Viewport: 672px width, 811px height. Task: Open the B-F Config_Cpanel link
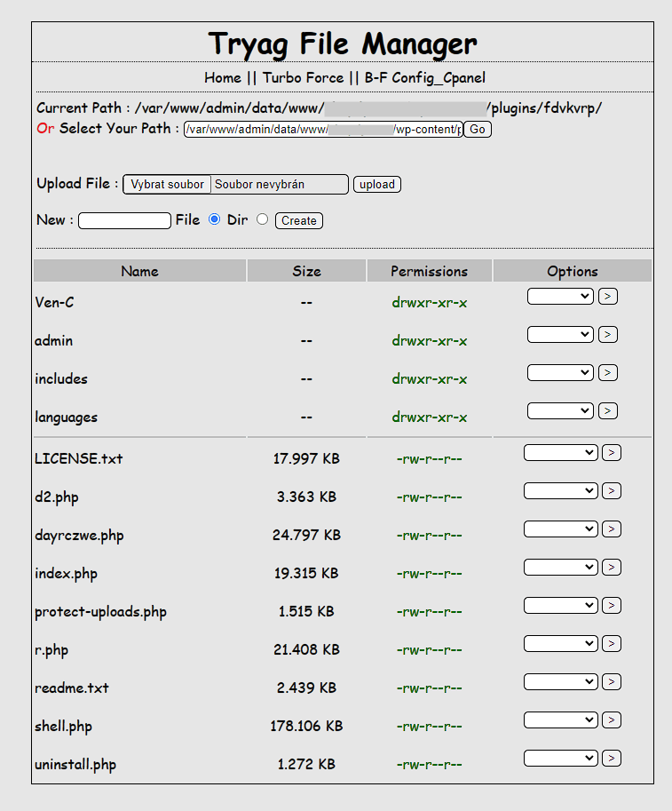[424, 77]
